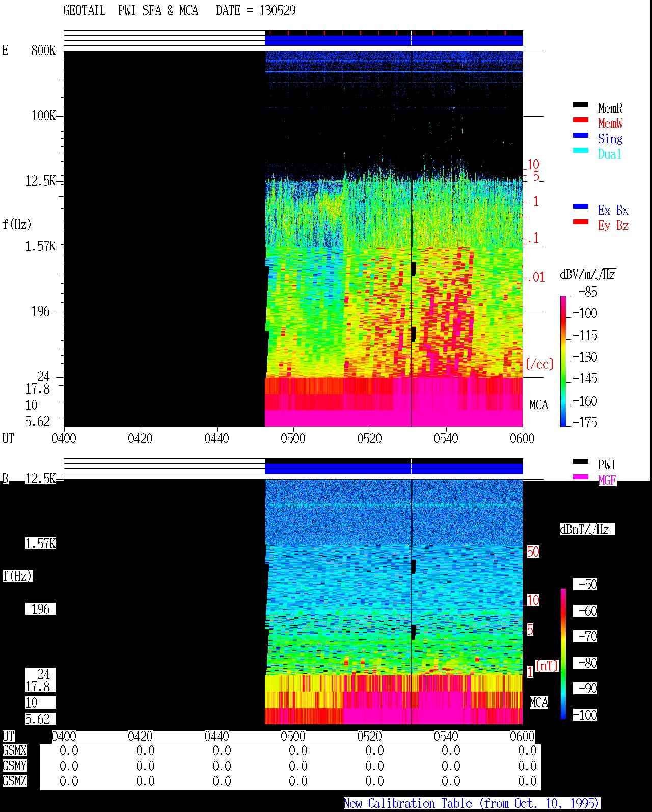The height and width of the screenshot is (812, 652).
Task: Click the red Ey Bz legend swatch
Action: point(581,222)
